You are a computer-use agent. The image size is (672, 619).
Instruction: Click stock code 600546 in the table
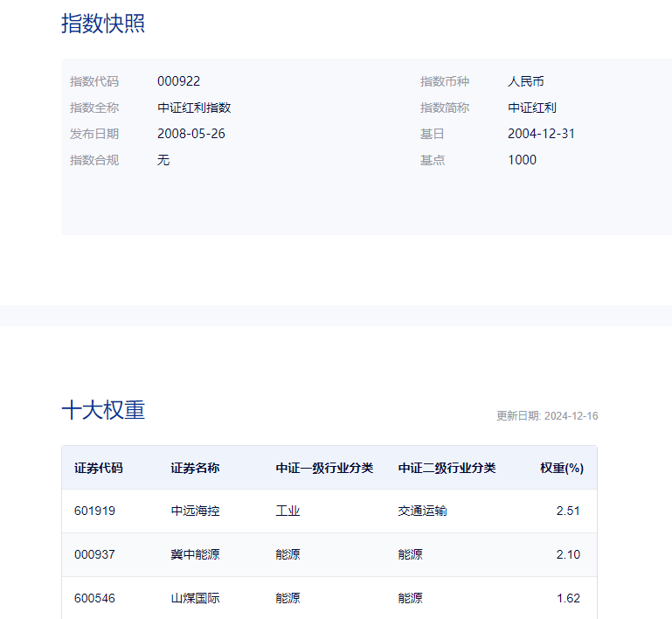(94, 598)
